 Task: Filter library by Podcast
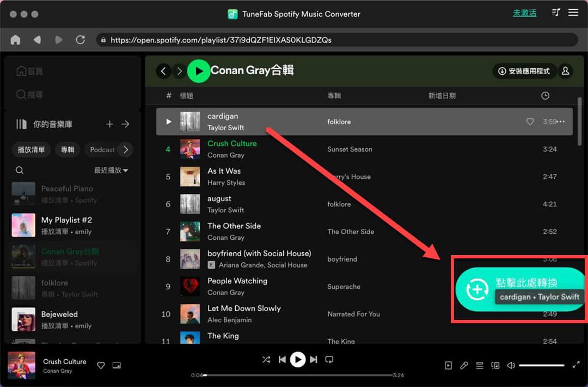(102, 150)
